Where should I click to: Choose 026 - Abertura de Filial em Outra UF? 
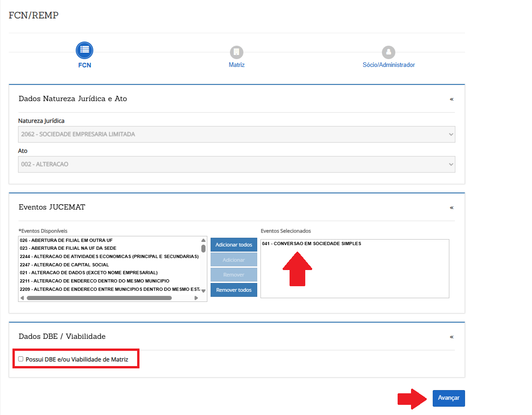66,241
